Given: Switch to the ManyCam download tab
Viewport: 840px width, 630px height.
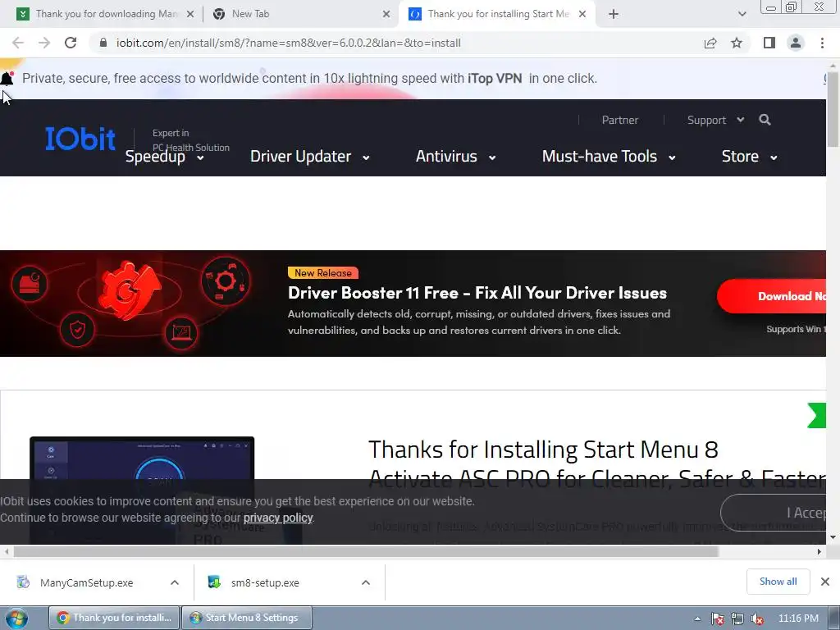Looking at the screenshot, I should [x=106, y=14].
